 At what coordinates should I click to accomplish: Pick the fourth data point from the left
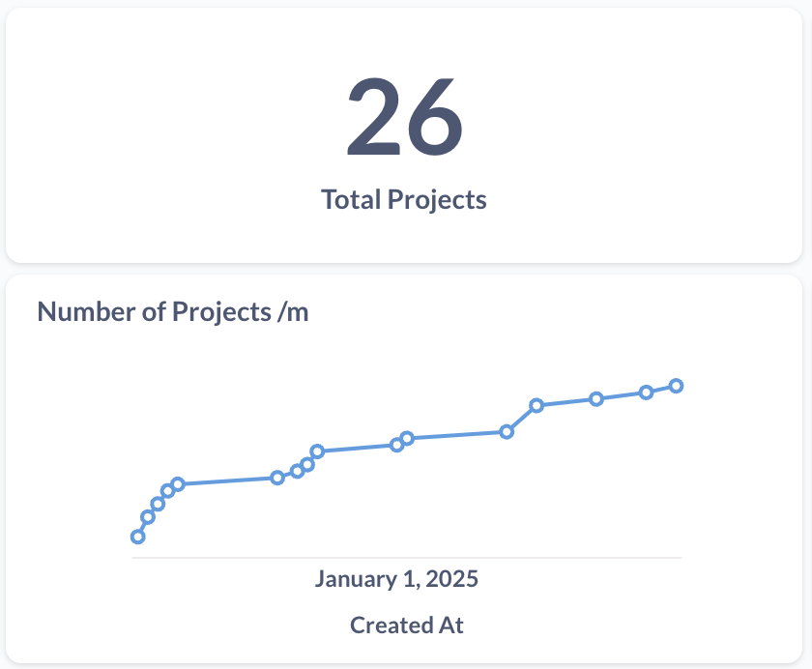pos(168,491)
